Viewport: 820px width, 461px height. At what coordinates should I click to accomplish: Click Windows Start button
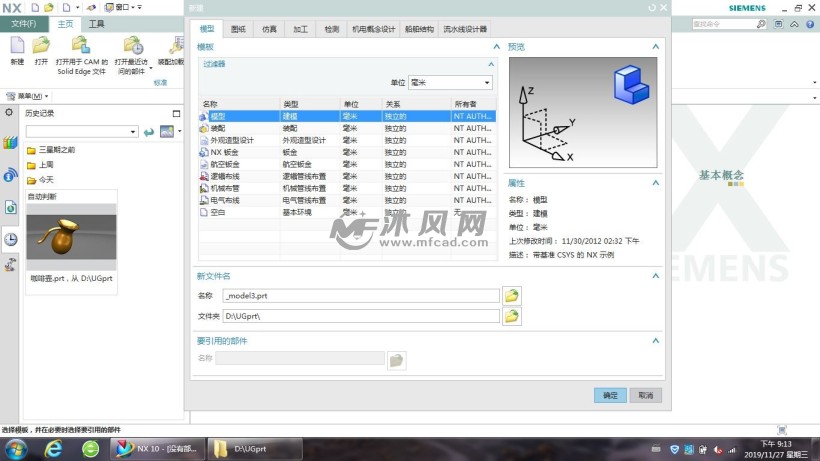tap(16, 449)
